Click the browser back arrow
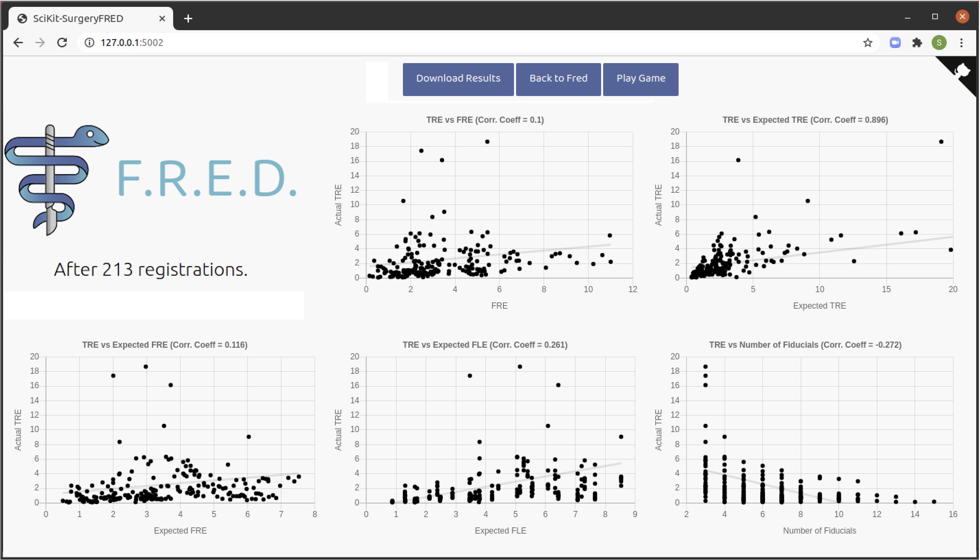Image resolution: width=980 pixels, height=560 pixels. click(x=18, y=42)
